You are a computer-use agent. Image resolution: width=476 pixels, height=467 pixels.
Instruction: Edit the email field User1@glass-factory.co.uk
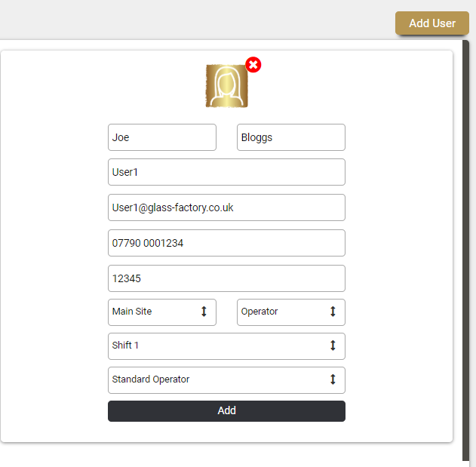coord(226,207)
